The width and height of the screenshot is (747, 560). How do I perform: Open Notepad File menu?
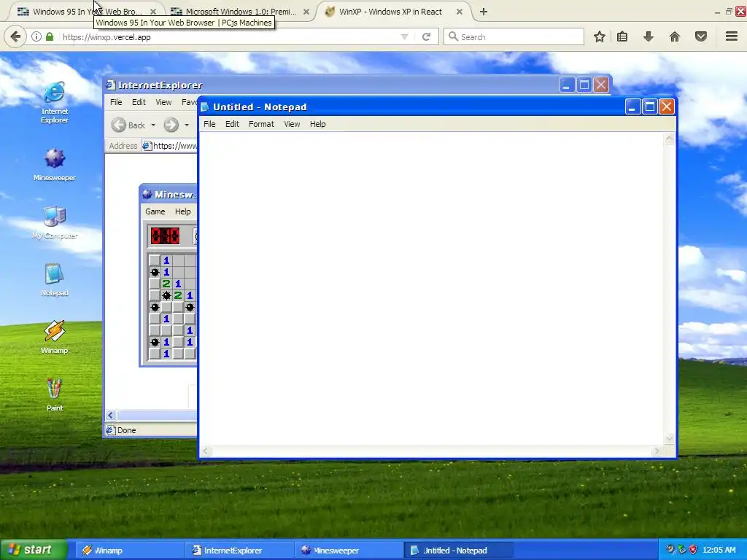(x=209, y=124)
